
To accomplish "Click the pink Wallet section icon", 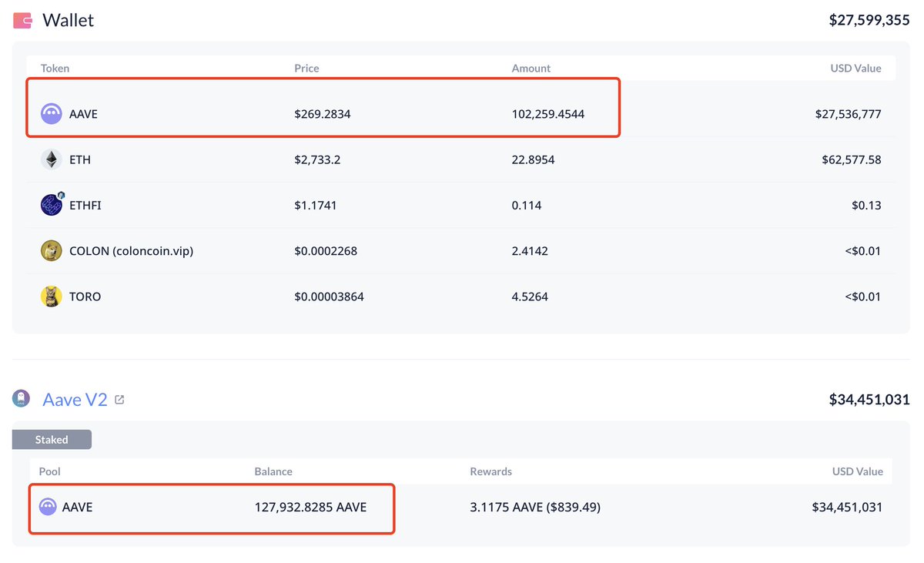I will (22, 20).
